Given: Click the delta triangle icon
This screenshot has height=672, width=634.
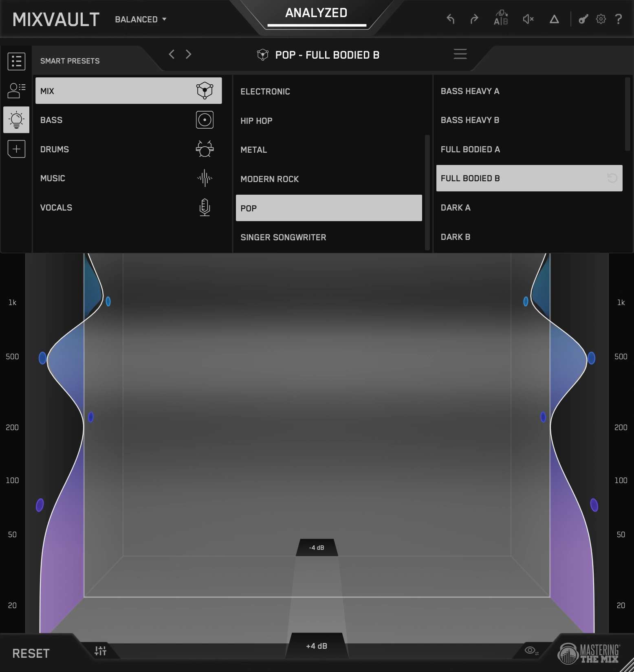Looking at the screenshot, I should (x=554, y=19).
